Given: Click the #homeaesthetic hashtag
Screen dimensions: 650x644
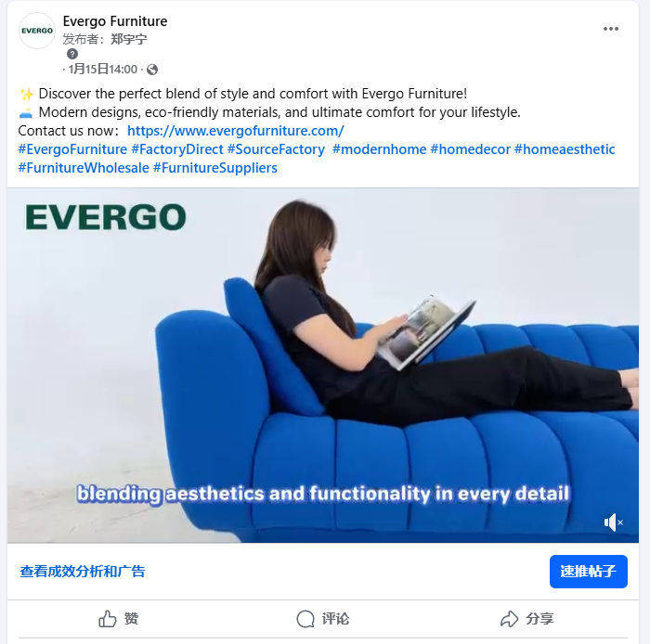Looking at the screenshot, I should (x=565, y=149).
